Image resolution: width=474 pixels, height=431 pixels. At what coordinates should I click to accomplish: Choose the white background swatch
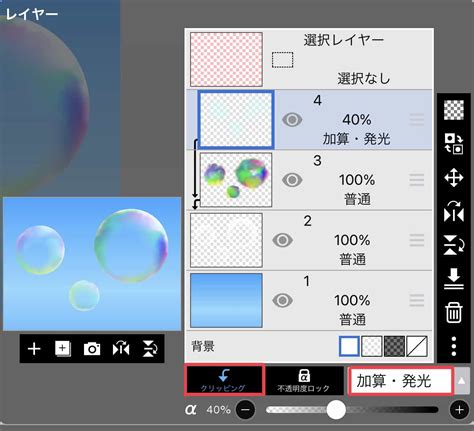pos(349,346)
